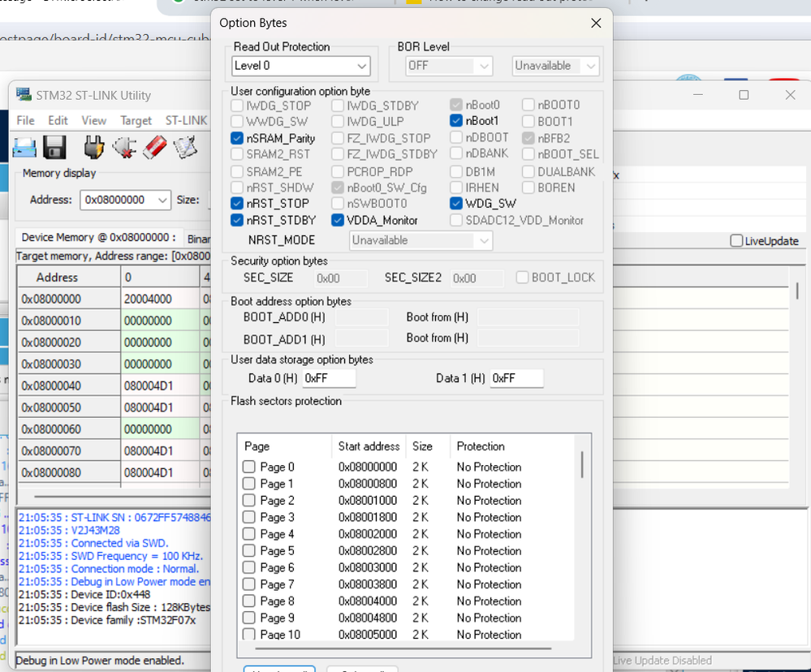Connect to target with plug icon
Screen dimensions: 811x672
click(x=94, y=147)
